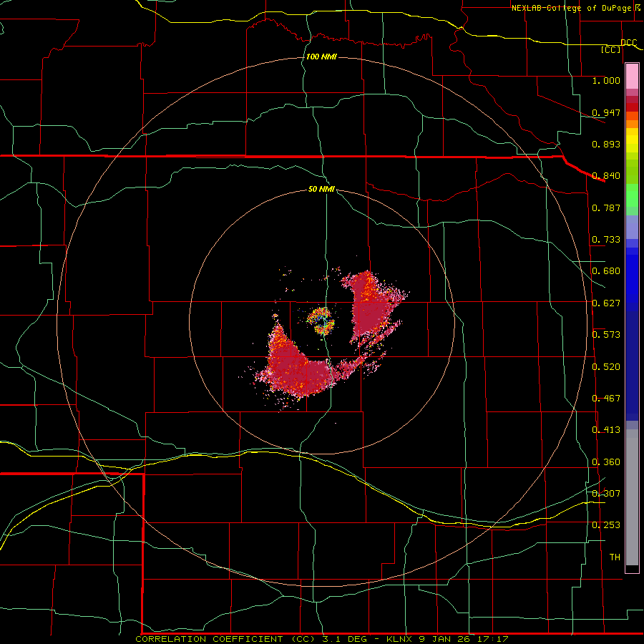Click the 0.627 scale value
Image resolution: width=644 pixels, height=644 pixels.
coord(606,303)
